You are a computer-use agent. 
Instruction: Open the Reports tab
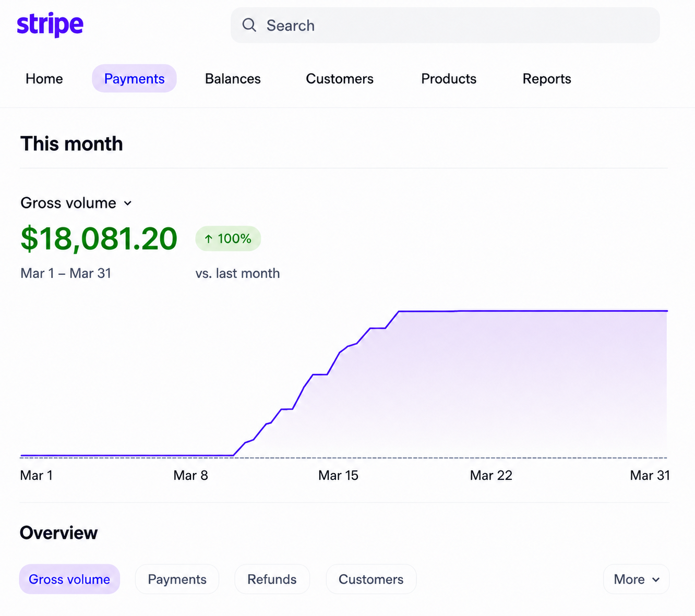pos(547,79)
